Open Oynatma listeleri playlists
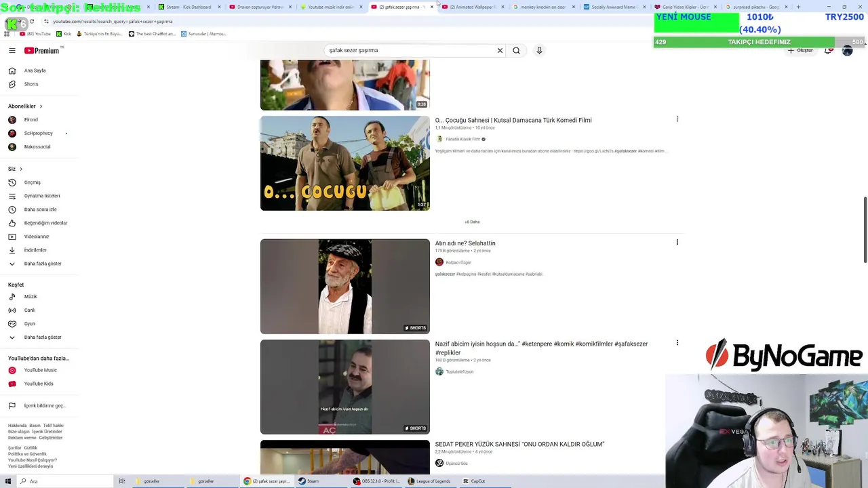This screenshot has height=488, width=868. (x=42, y=196)
